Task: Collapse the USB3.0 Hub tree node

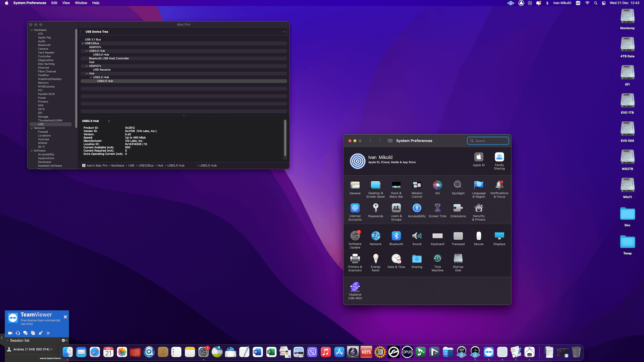Action: pyautogui.click(x=87, y=51)
